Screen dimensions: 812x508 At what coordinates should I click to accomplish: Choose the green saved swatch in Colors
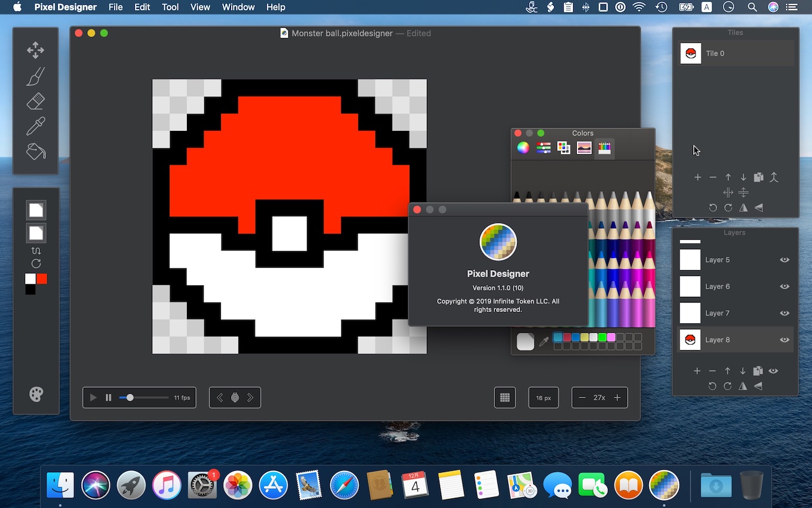pos(602,337)
